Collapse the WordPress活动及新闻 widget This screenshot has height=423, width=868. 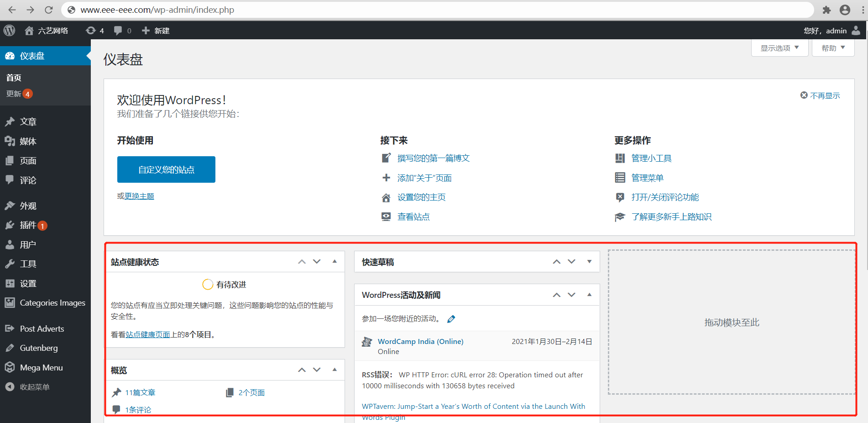point(589,295)
